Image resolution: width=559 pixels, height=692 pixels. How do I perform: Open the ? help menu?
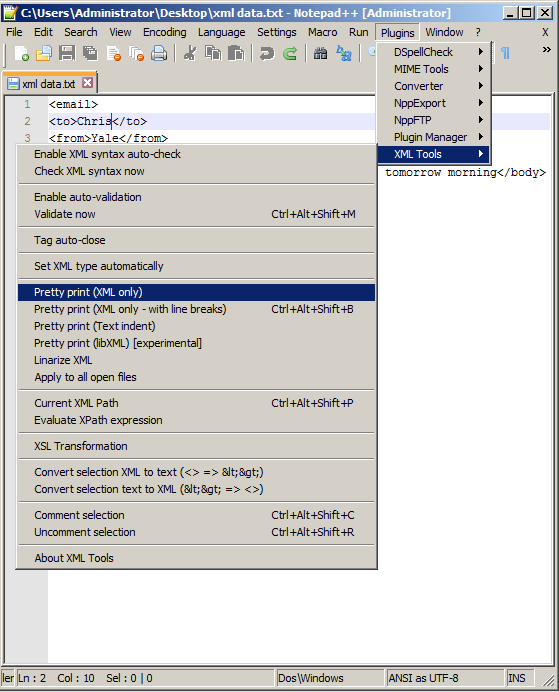point(478,32)
